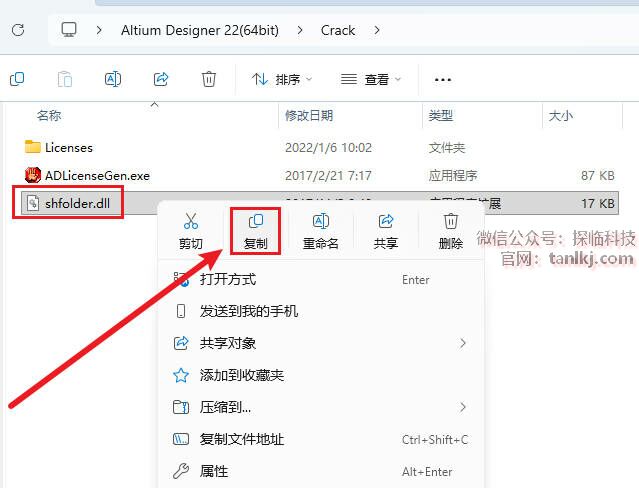Select the Licenses folder

[69, 148]
